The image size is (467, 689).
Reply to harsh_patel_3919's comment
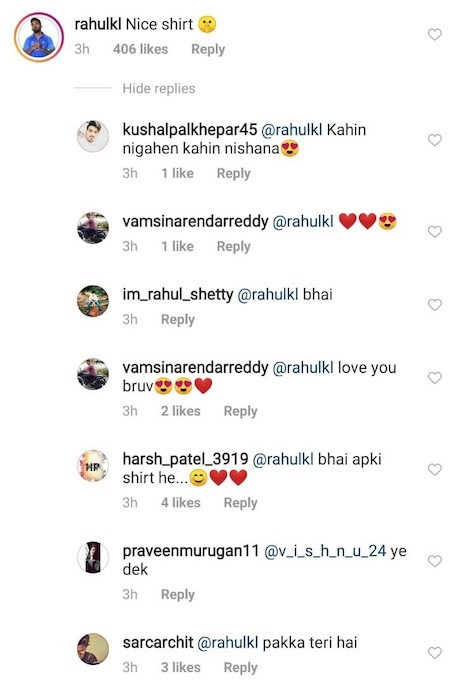tap(240, 503)
